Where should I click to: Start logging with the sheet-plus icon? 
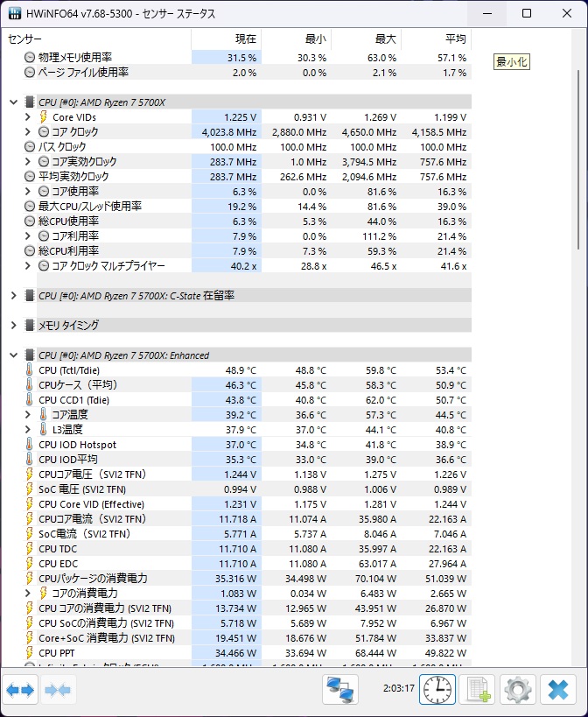click(478, 690)
